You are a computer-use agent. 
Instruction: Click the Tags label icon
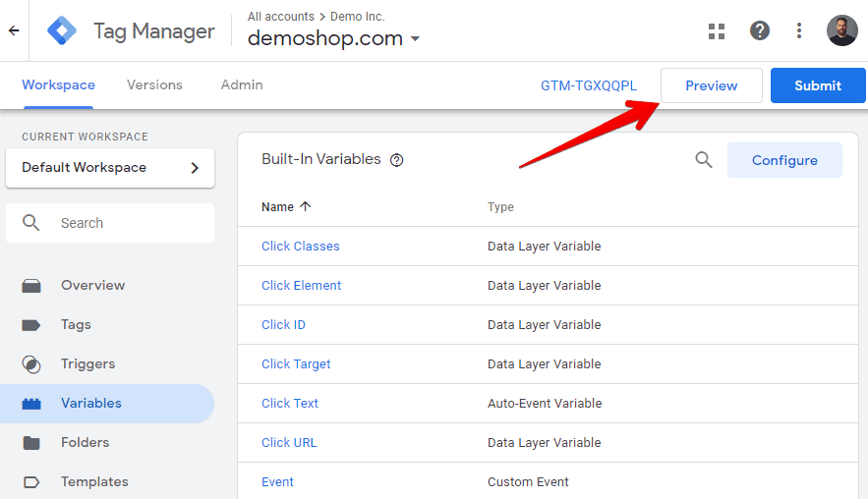pos(31,325)
